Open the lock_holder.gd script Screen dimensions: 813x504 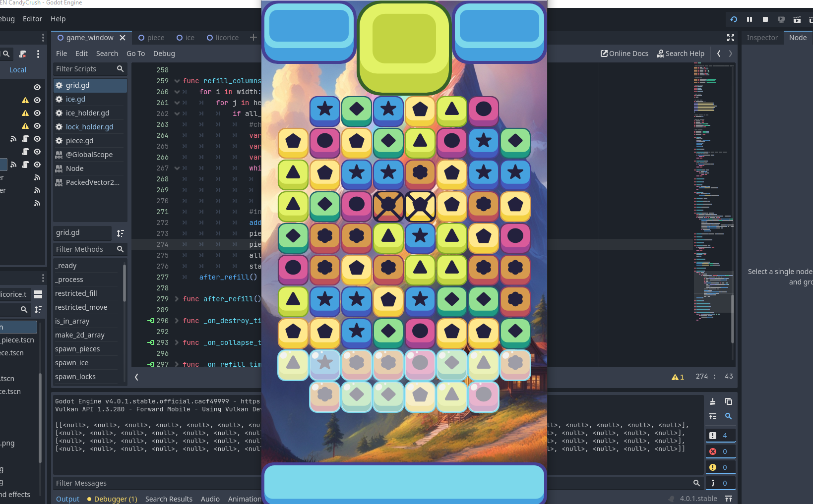point(90,127)
